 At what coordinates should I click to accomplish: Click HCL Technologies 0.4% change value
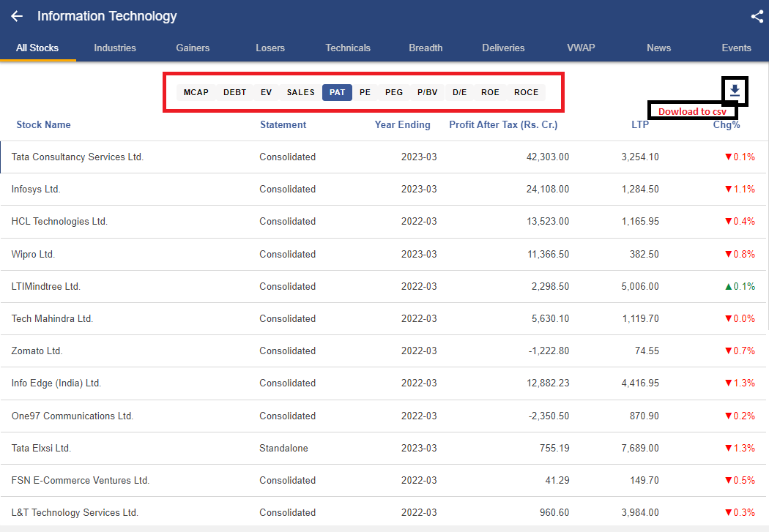click(740, 222)
